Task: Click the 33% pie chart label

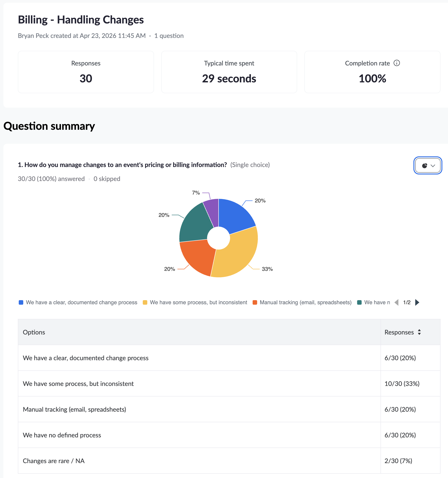Action: [x=267, y=269]
